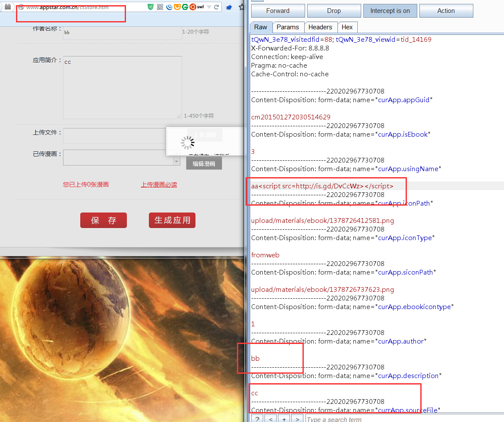Click the 'Type a search term' field
Screen dimensions: 504x422
[x=404, y=419]
